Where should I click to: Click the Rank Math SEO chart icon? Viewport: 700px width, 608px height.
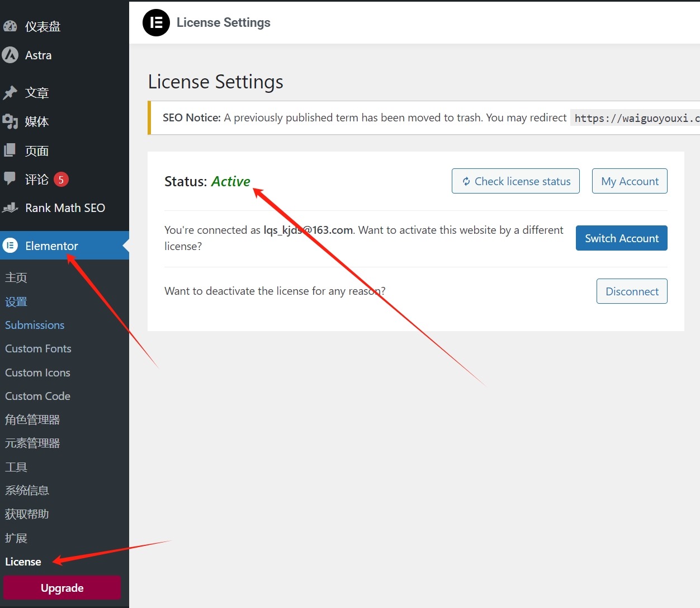(10, 208)
